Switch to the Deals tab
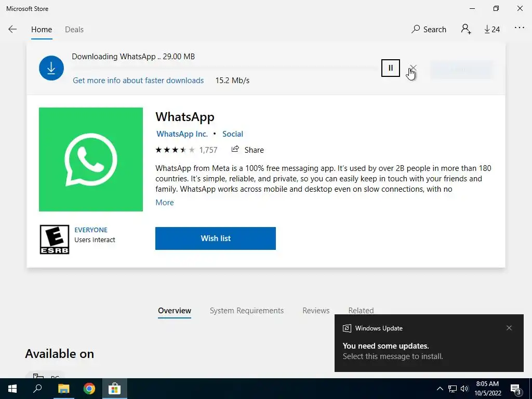Image resolution: width=532 pixels, height=399 pixels. (74, 30)
